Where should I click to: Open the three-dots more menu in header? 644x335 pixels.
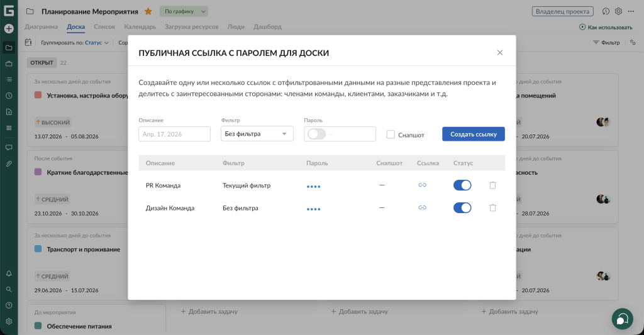[631, 11]
